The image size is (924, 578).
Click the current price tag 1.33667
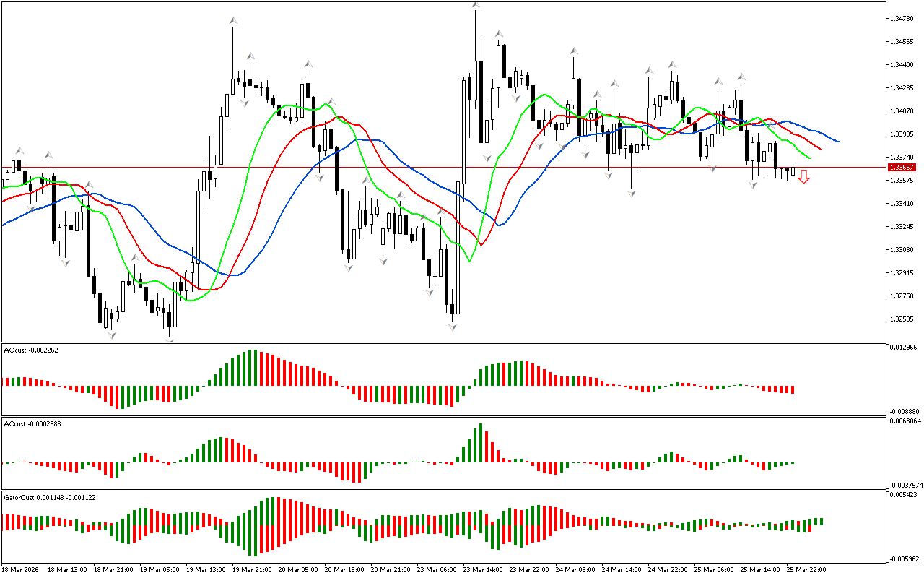pos(902,167)
